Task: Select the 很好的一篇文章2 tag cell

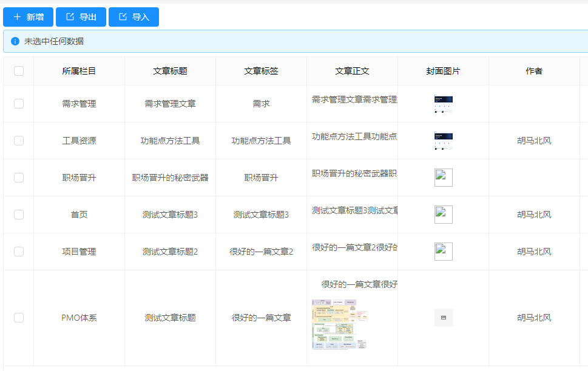Action: 261,252
